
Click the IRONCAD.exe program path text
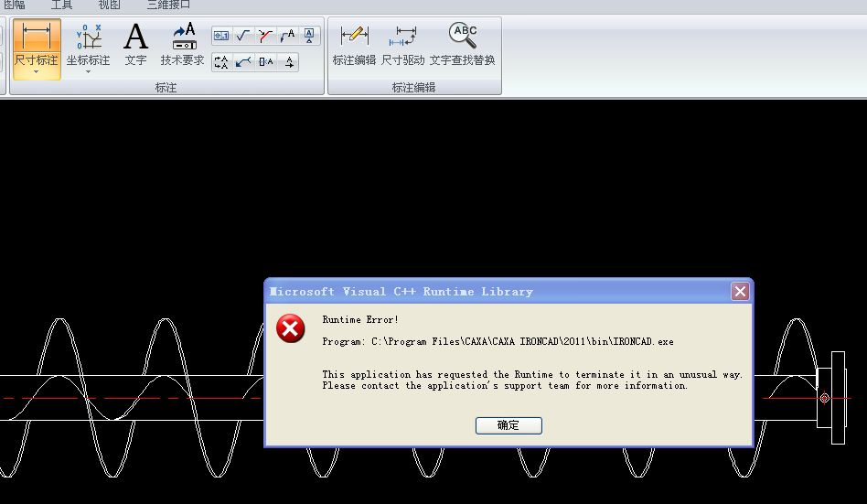pyautogui.click(x=498, y=342)
